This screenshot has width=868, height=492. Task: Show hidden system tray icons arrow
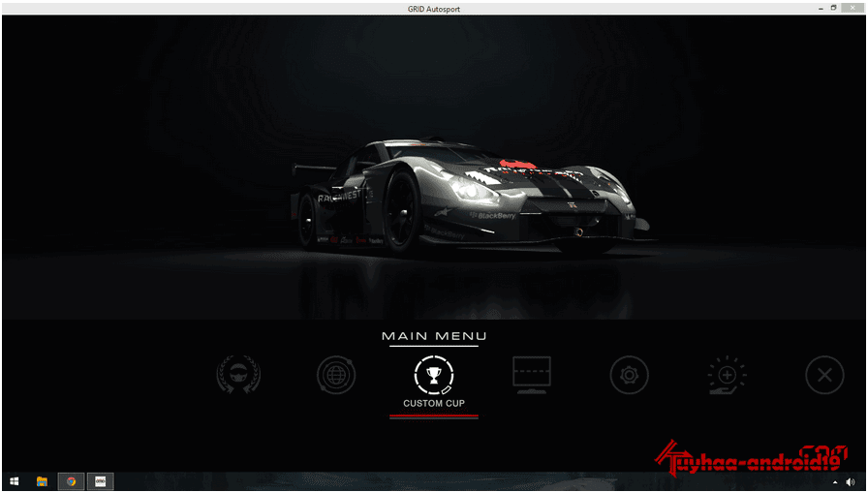835,483
